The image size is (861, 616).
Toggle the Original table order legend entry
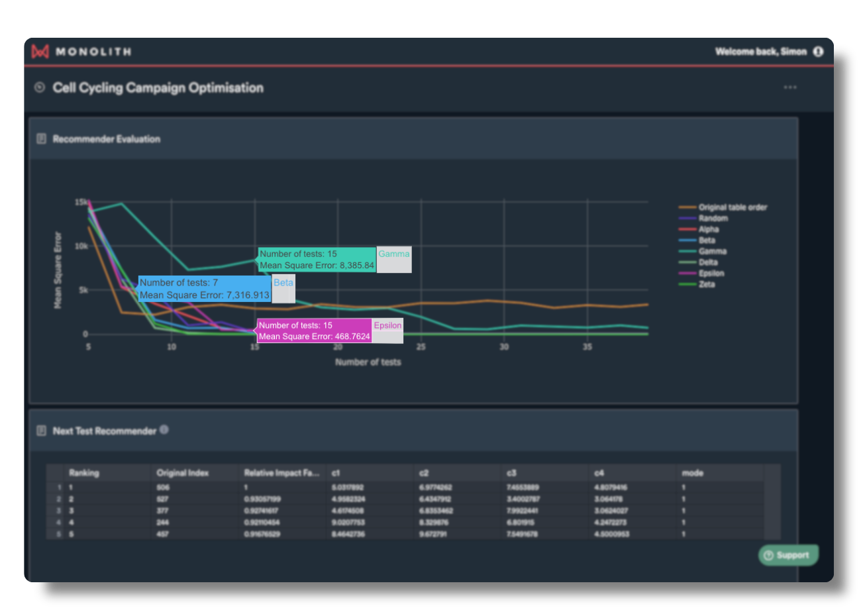[723, 207]
